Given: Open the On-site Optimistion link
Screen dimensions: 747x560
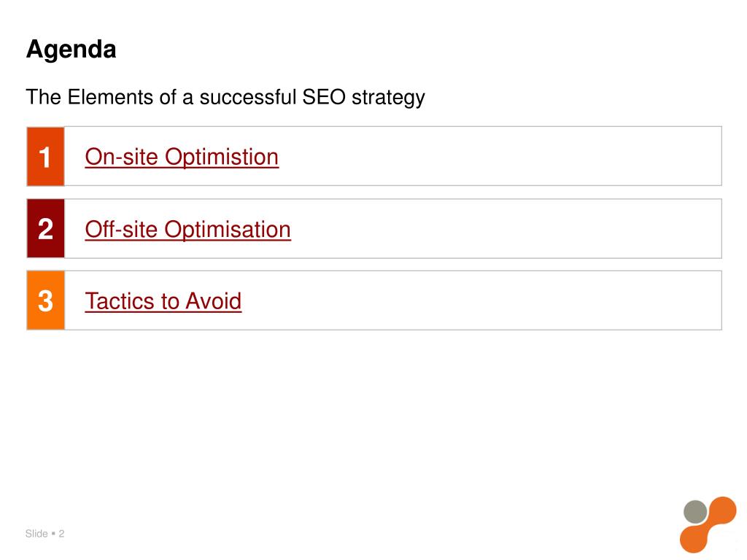Looking at the screenshot, I should pos(182,157).
